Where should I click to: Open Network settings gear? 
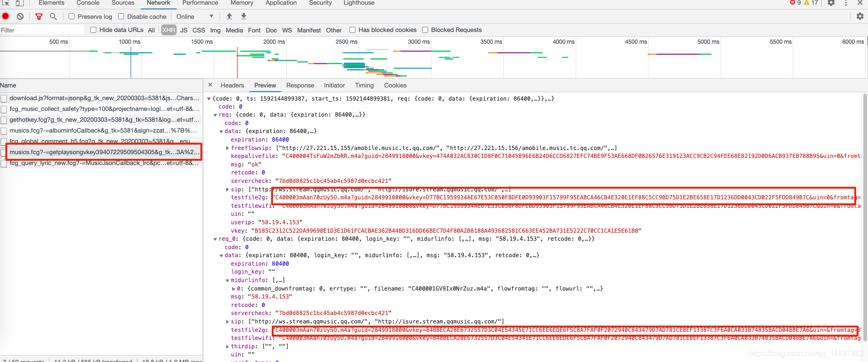pyautogui.click(x=860, y=16)
